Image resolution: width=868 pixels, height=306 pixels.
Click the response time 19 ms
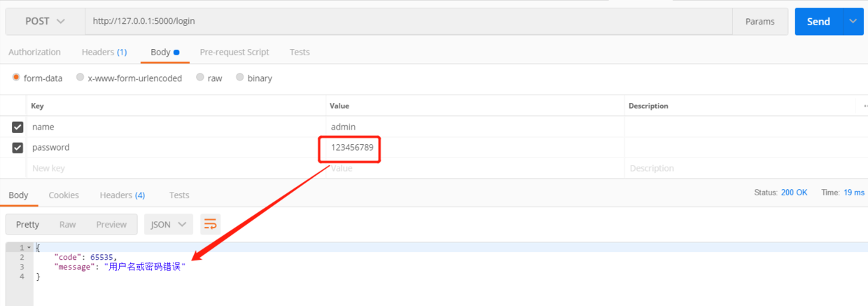pyautogui.click(x=854, y=192)
